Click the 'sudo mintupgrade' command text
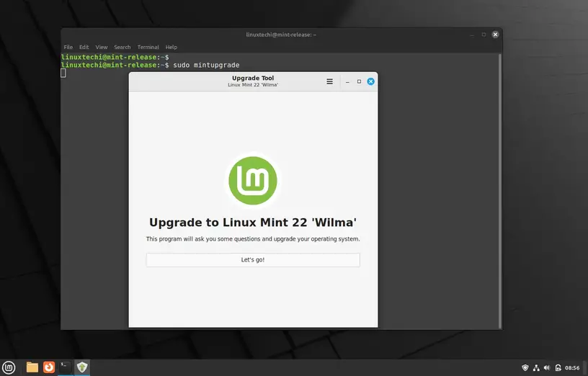The height and width of the screenshot is (376, 588). click(x=206, y=65)
